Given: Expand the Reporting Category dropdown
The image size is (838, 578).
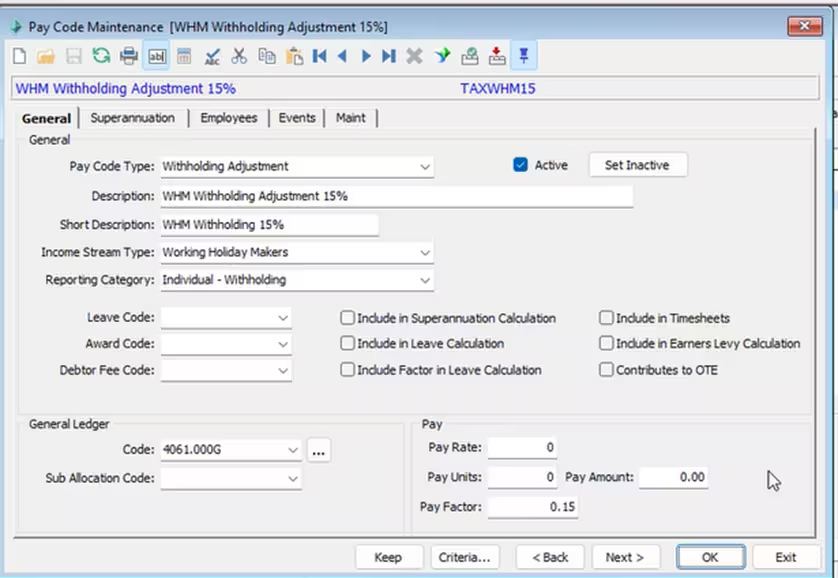Looking at the screenshot, I should (x=425, y=280).
